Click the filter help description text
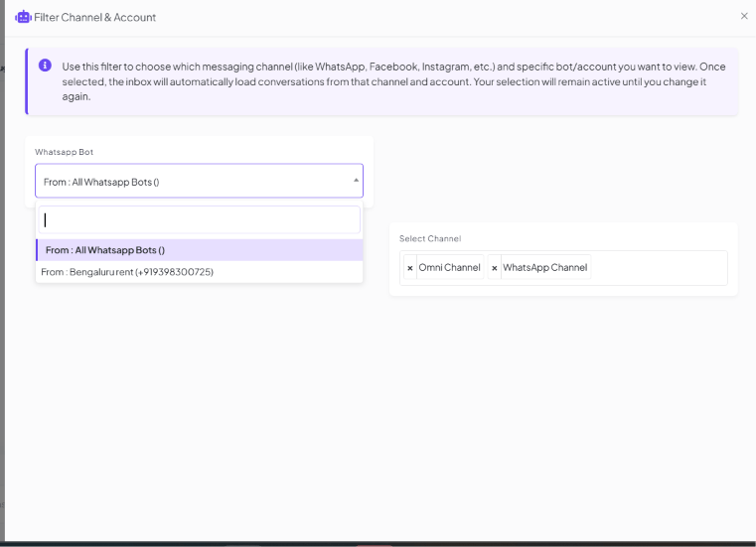The height and width of the screenshot is (547, 756). tap(393, 81)
